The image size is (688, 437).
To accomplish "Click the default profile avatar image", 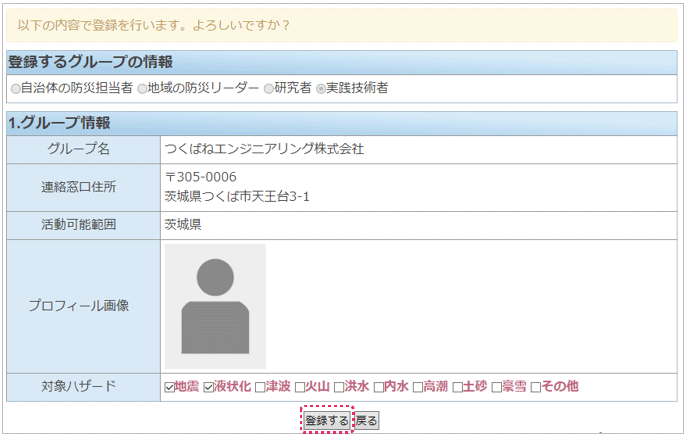I will [x=215, y=306].
